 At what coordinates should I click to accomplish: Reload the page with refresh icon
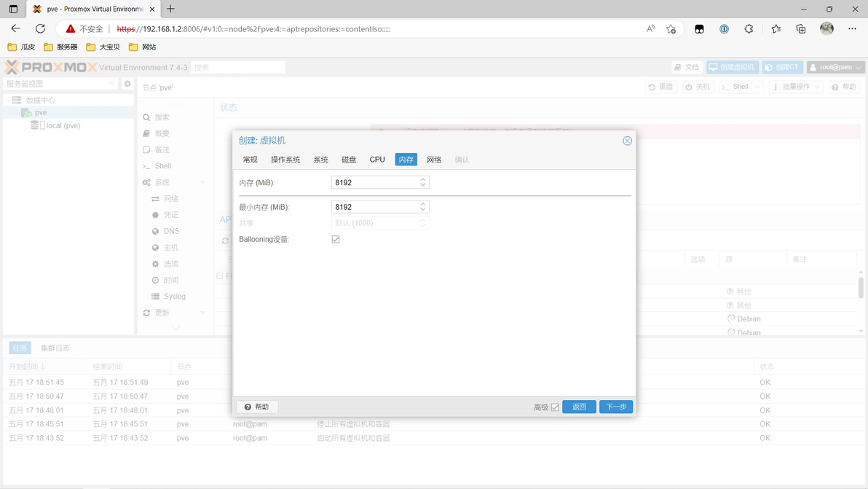point(40,29)
